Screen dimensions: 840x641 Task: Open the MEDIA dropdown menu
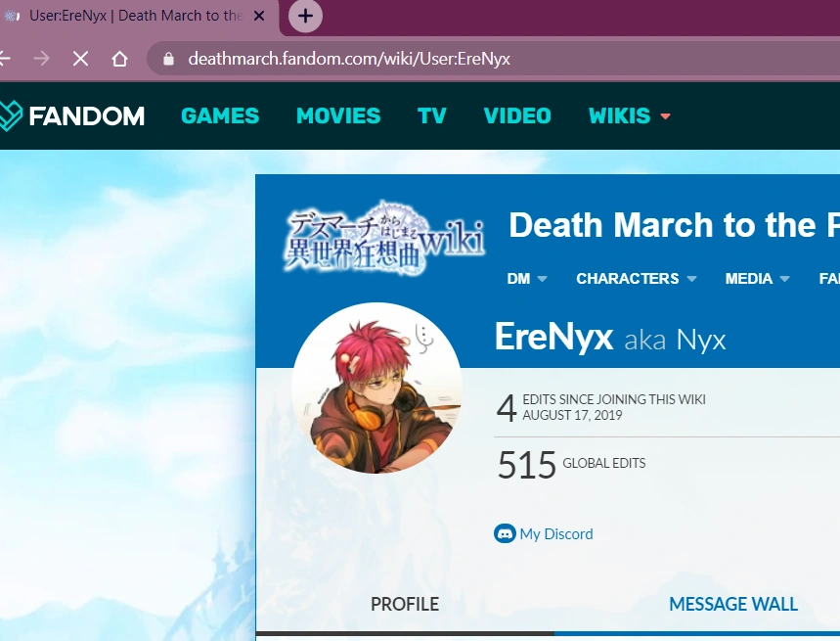coord(756,279)
